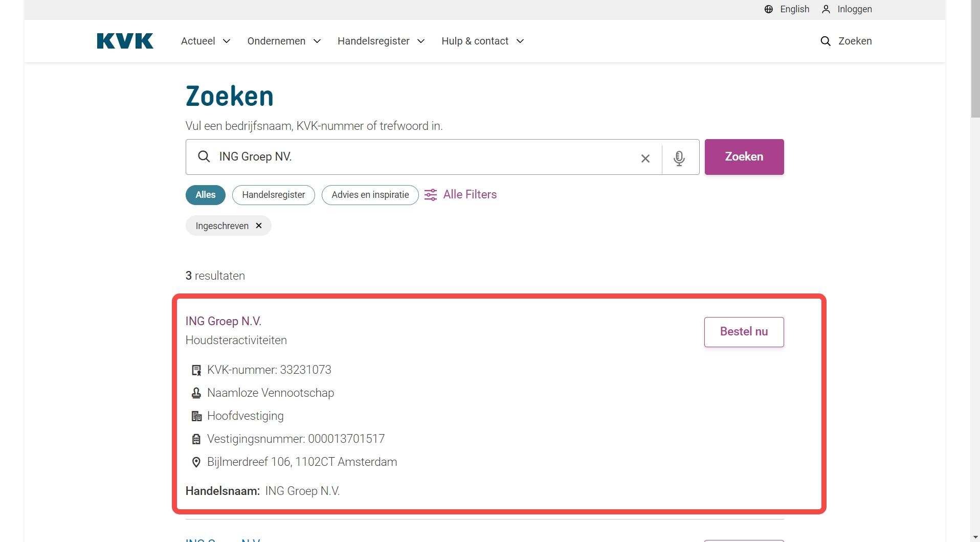
Task: Clear the search field with X
Action: [645, 159]
